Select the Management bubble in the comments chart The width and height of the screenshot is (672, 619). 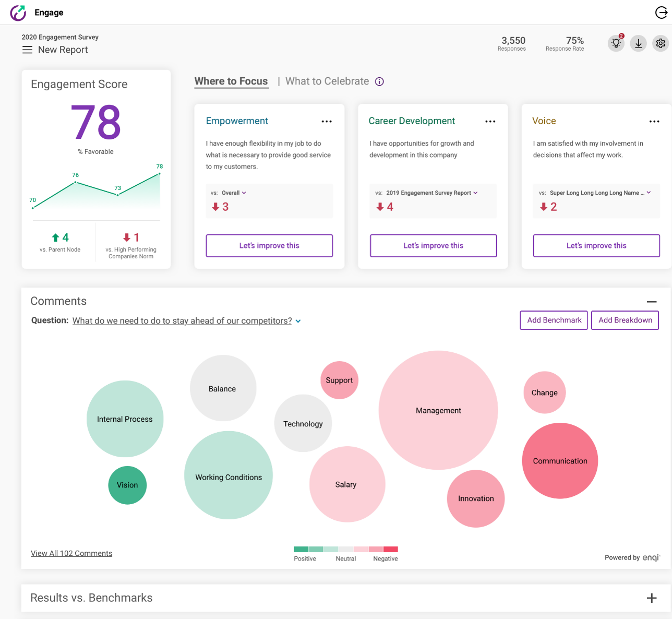coord(438,410)
